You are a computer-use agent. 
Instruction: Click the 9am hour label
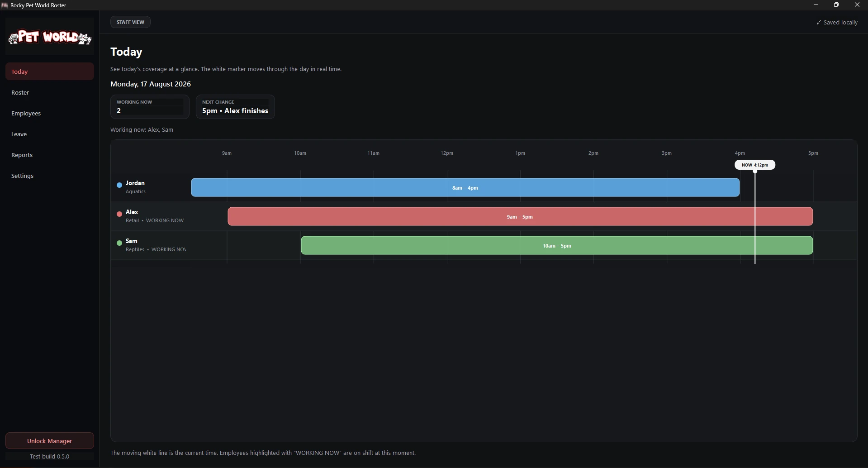point(227,153)
